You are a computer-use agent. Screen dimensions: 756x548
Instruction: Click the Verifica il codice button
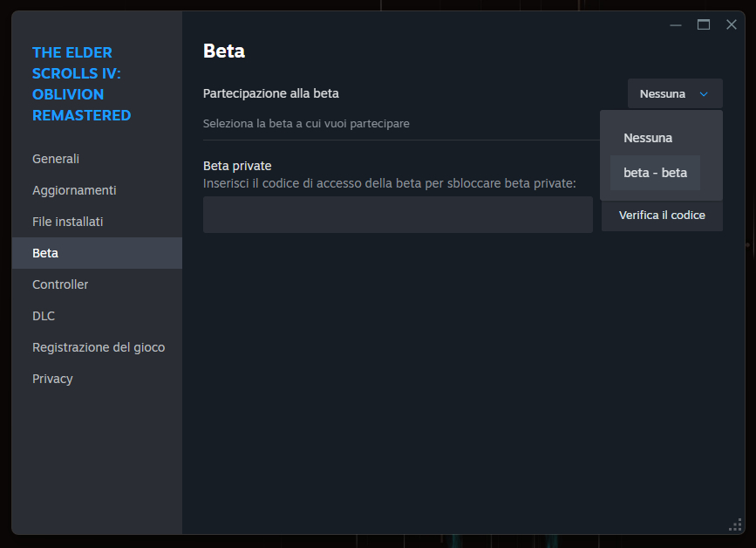click(662, 216)
